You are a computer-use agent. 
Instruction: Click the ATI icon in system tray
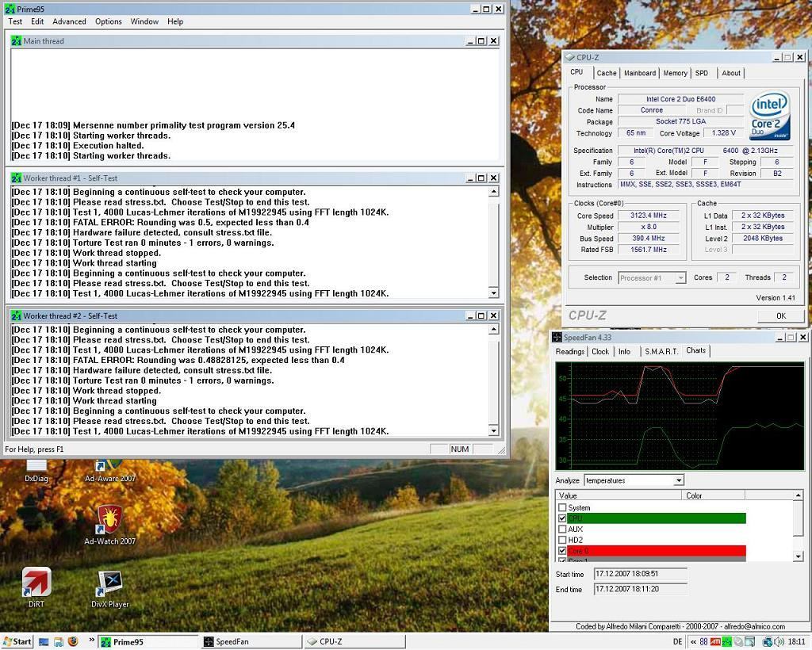[x=716, y=641]
